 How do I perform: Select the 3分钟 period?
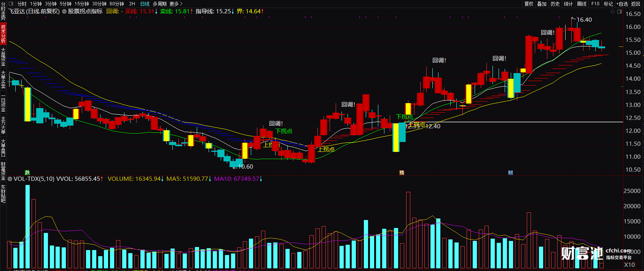[x=51, y=4]
